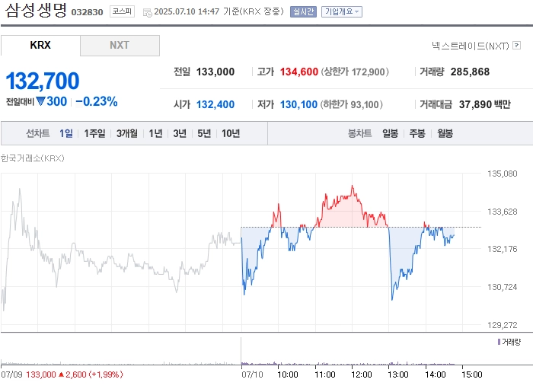This screenshot has height=392, width=533.
Task: Click the current price 132,700
Action: 43,81
